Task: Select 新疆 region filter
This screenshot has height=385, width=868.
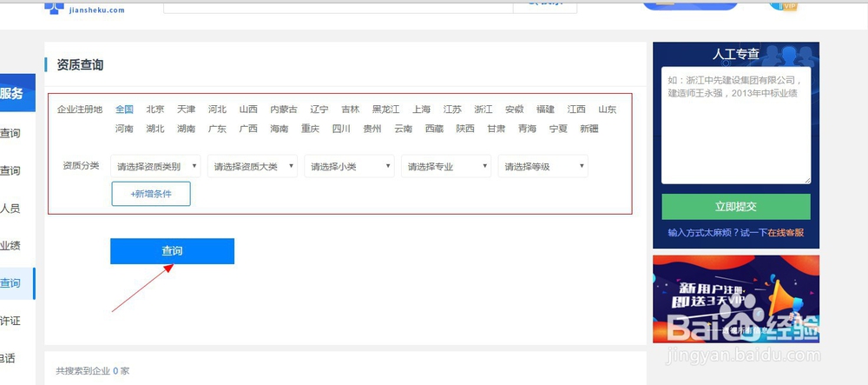Action: click(589, 129)
